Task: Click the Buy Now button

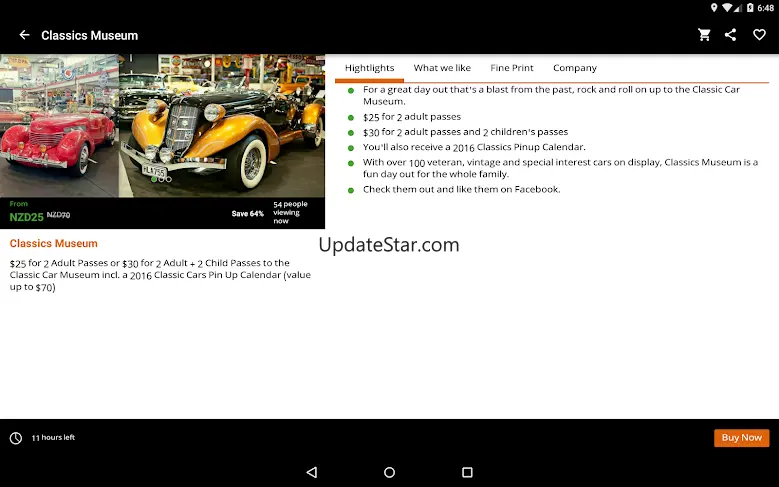Action: pos(741,438)
